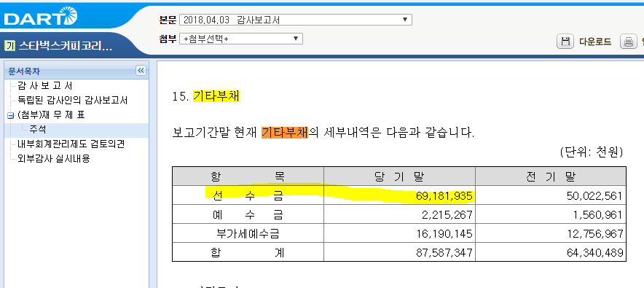
Task: Click the DART logo
Action: coord(40,17)
